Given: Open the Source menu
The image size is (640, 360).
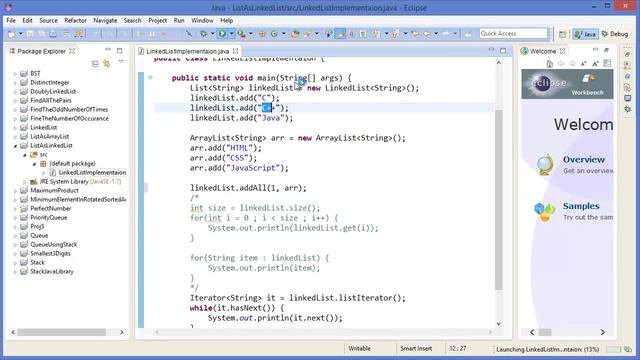Looking at the screenshot, I should tap(48, 20).
